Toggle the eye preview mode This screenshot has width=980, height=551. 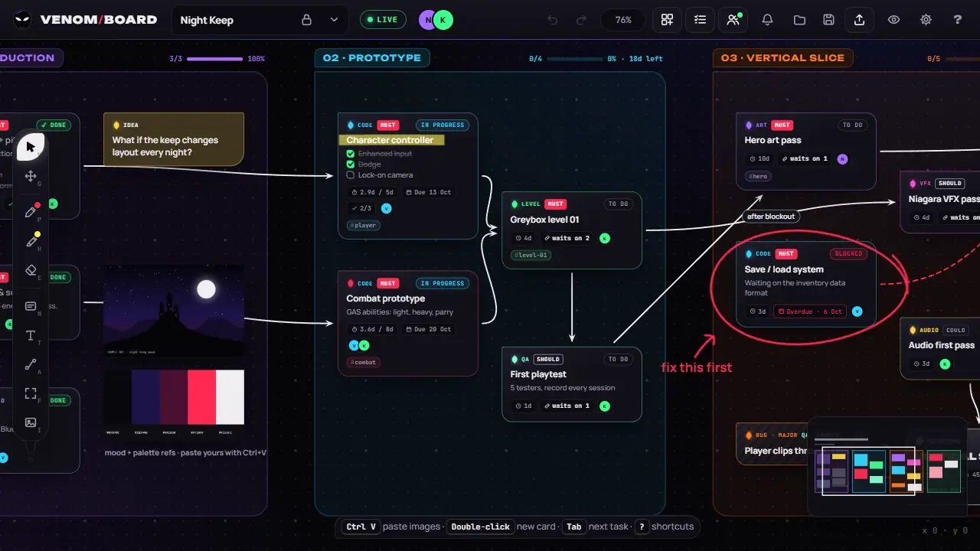click(893, 20)
